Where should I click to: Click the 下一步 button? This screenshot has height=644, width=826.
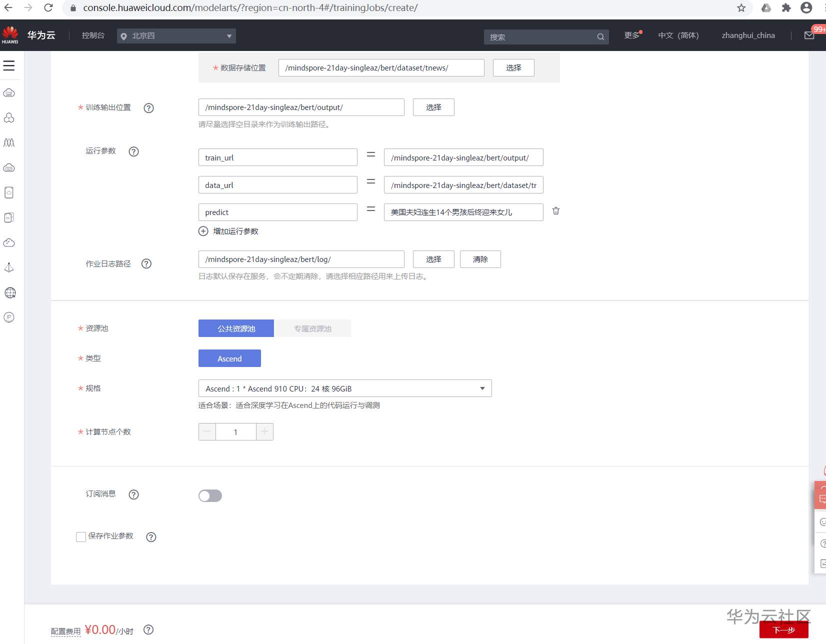pyautogui.click(x=784, y=630)
